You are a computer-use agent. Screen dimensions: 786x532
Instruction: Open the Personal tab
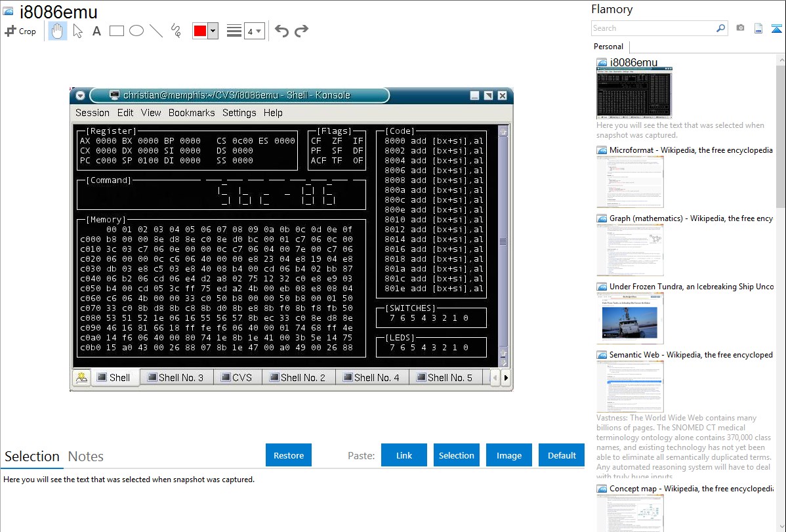click(x=608, y=46)
